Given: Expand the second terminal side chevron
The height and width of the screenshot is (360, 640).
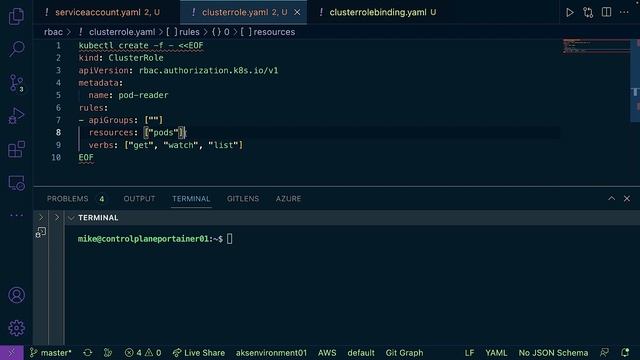Looking at the screenshot, I should 57,217.
